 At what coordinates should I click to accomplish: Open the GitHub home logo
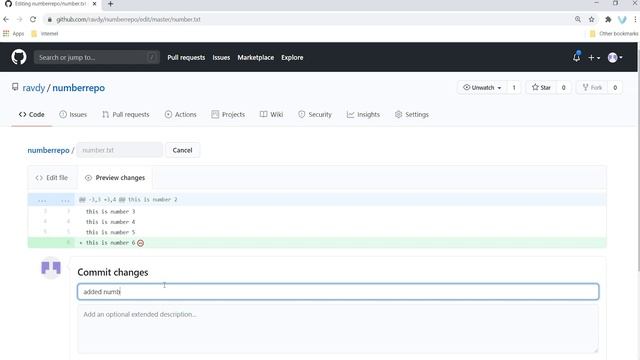[19, 57]
